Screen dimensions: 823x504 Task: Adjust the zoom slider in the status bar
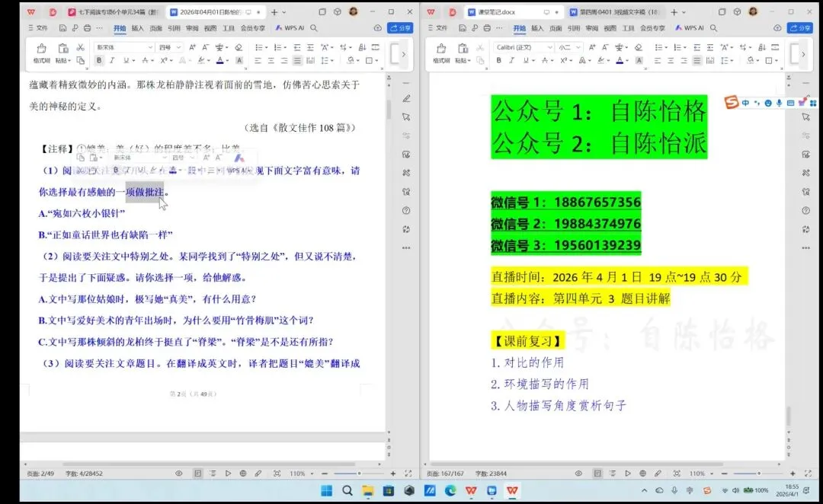click(360, 473)
